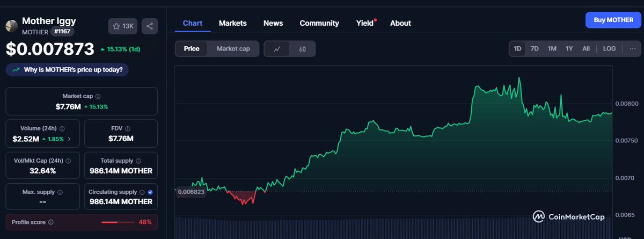The width and height of the screenshot is (644, 239).
Task: Open the Yield tab
Action: tap(365, 23)
